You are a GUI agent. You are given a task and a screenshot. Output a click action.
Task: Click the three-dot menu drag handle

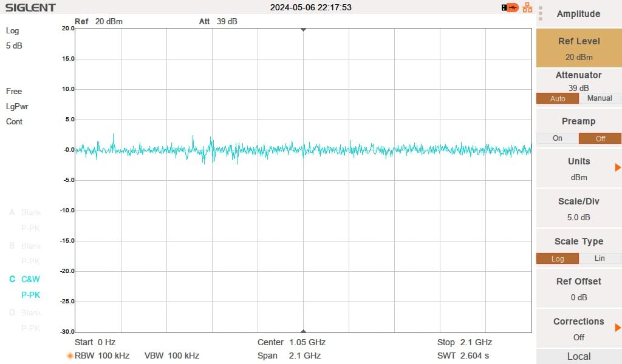point(540,13)
